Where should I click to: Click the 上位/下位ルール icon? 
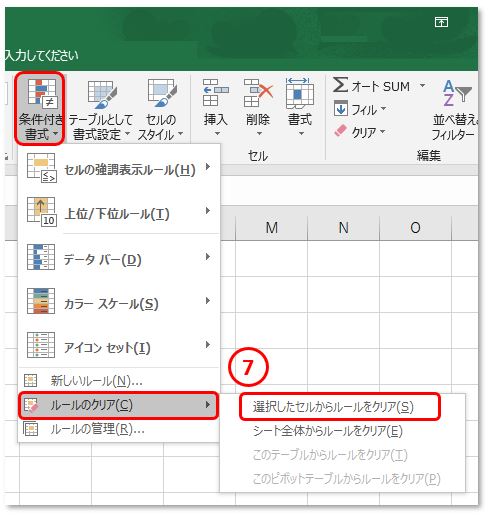pos(41,212)
